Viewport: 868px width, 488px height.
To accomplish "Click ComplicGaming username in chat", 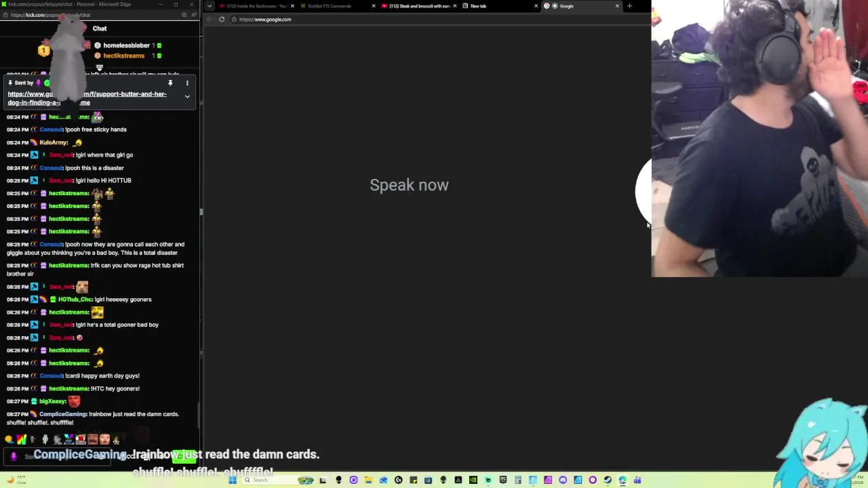I will coord(63,414).
